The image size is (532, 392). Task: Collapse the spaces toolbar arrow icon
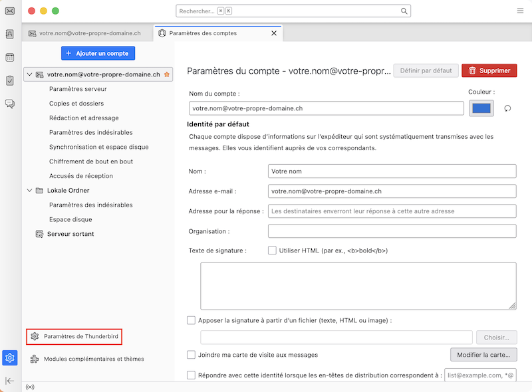(10, 381)
